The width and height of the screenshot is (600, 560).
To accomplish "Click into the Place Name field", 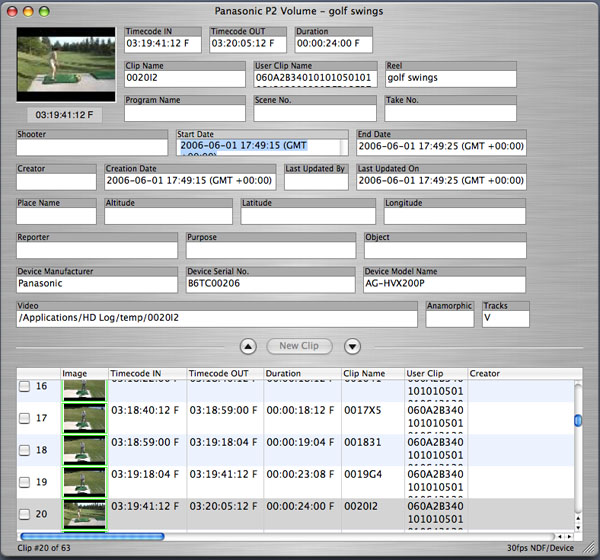I will 56,216.
